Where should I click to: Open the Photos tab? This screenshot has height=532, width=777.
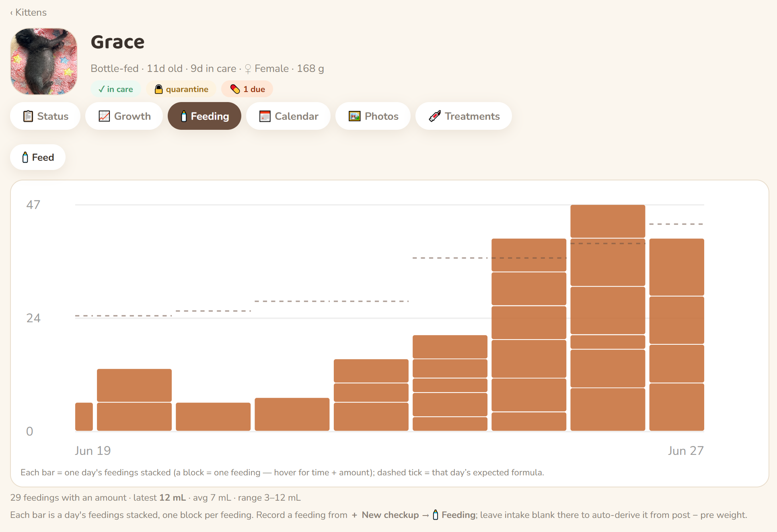373,116
